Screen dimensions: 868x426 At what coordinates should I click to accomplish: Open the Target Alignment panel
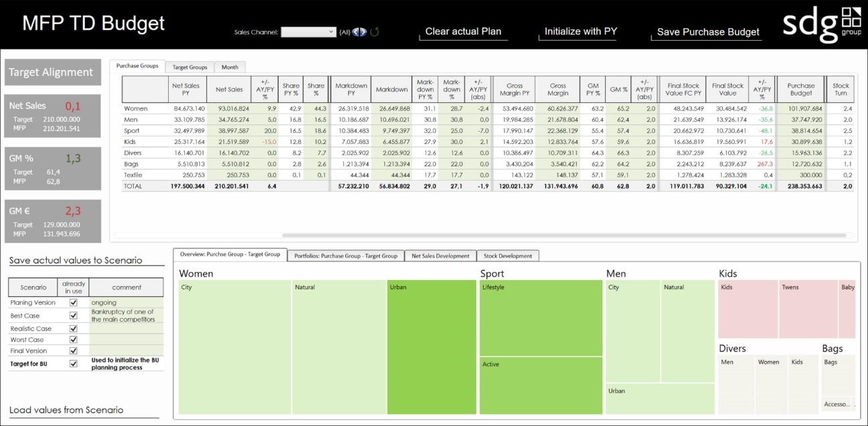point(52,72)
